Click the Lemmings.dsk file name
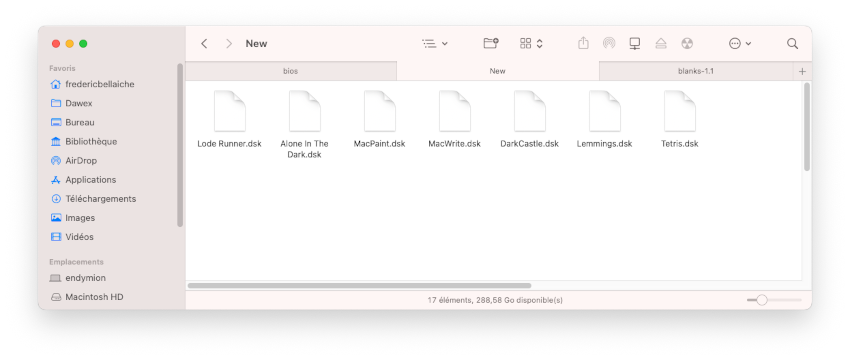This screenshot has height=360, width=850. (x=604, y=144)
